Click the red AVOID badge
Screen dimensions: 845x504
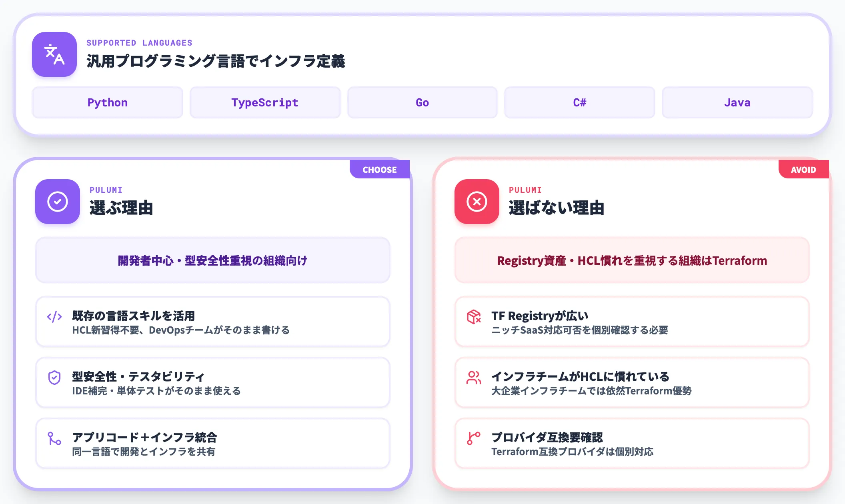point(803,169)
